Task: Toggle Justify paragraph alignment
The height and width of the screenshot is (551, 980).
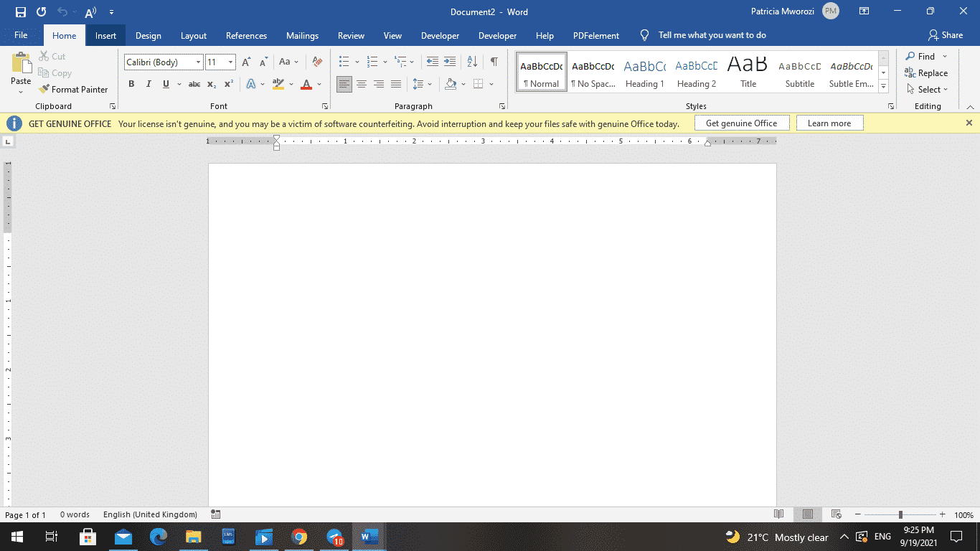Action: [x=396, y=84]
